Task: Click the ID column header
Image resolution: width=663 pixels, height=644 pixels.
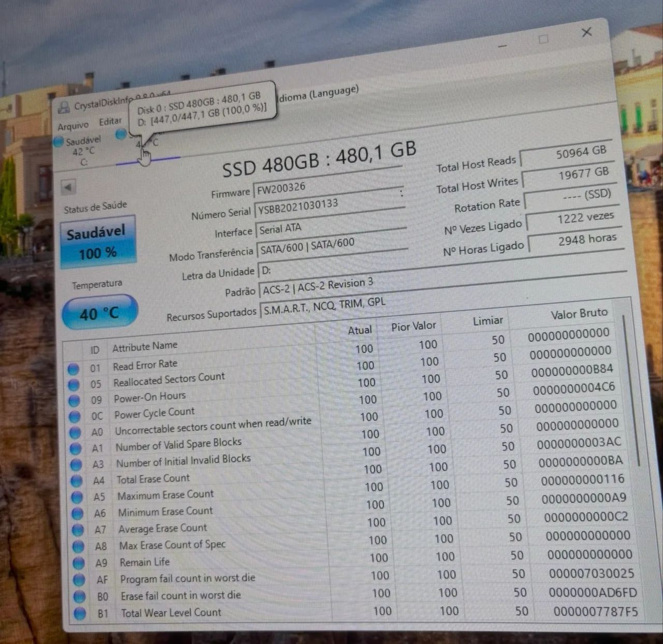Action: [95, 350]
